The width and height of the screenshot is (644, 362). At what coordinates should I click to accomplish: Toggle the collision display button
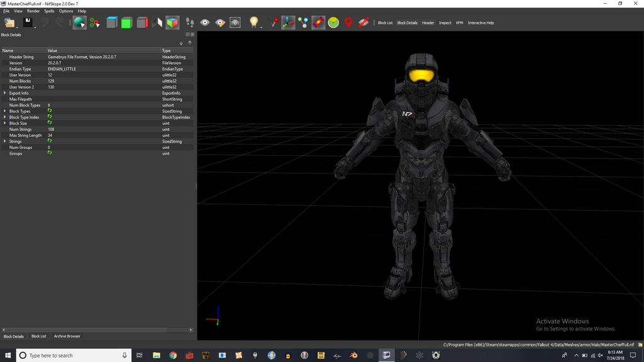tap(318, 23)
